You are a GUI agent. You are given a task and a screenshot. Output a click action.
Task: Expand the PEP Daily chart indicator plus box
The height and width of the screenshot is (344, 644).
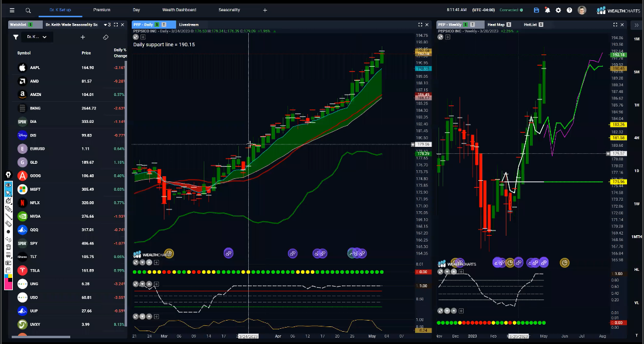pyautogui.click(x=143, y=37)
